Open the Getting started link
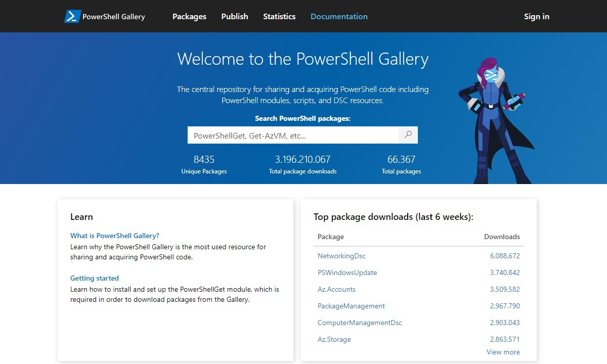The image size is (607, 364). tap(95, 278)
